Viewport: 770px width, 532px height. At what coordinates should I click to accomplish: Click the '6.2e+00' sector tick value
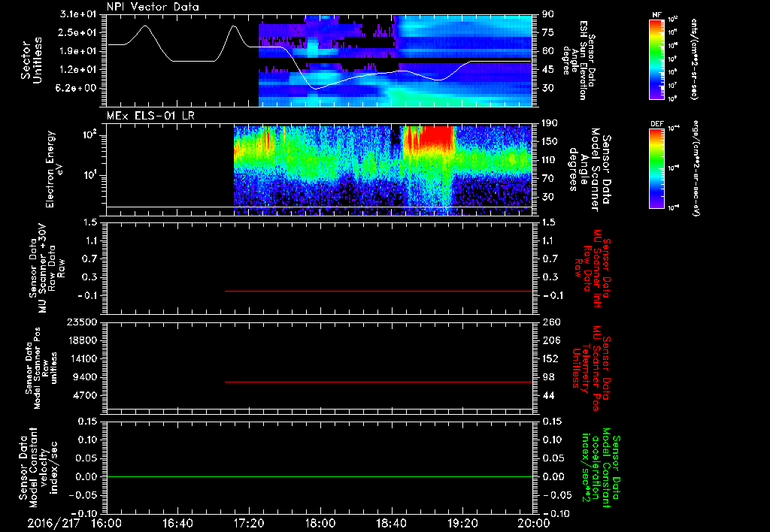[x=78, y=89]
